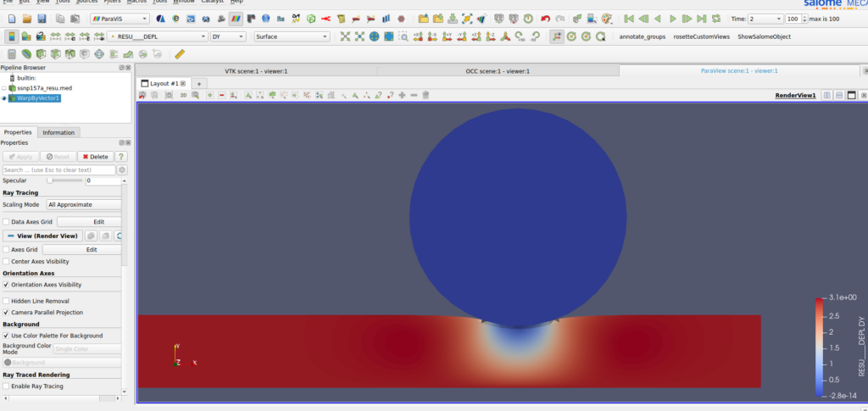Uncheck Orientation Axes Visibility
Viewport: 868px width, 411px height.
7,286
